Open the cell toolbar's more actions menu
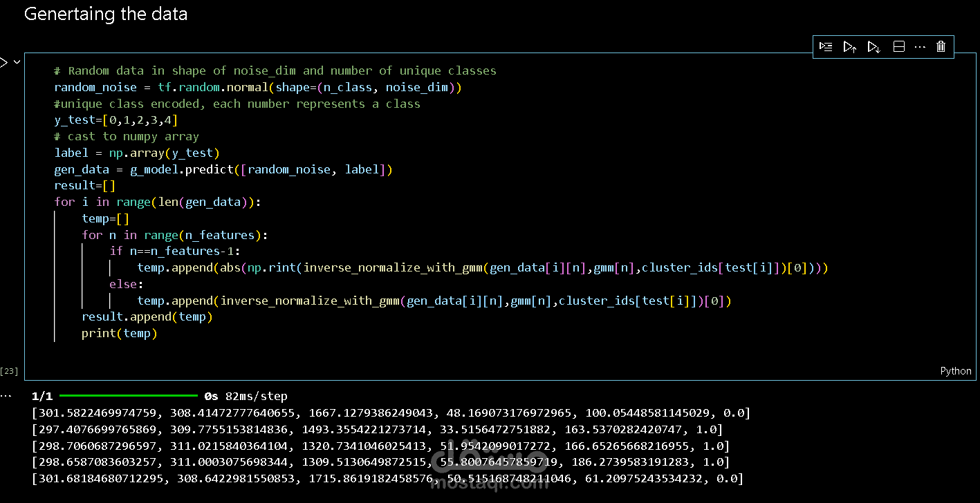Image resolution: width=980 pixels, height=503 pixels. [919, 46]
